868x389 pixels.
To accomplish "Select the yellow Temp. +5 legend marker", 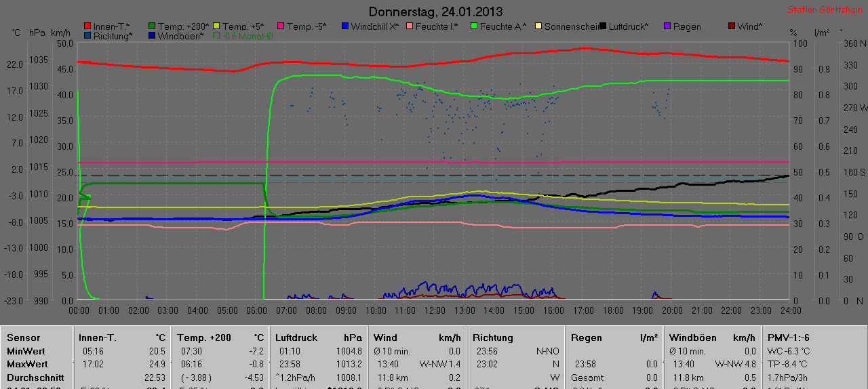I will tap(217, 26).
